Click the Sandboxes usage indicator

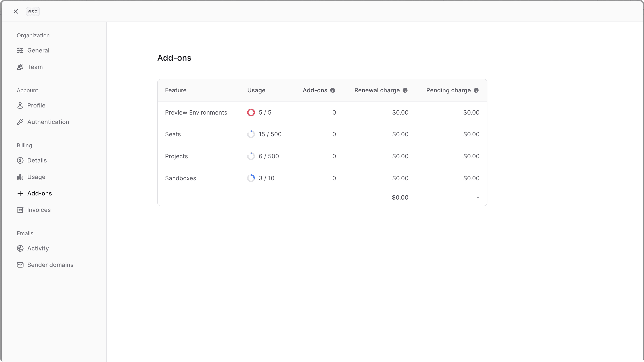tap(251, 178)
